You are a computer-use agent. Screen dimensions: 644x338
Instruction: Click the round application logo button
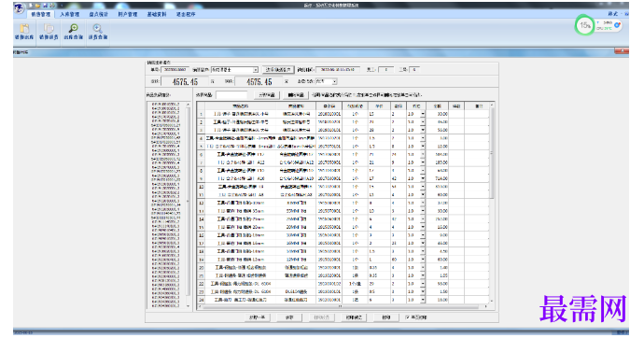coord(19,8)
